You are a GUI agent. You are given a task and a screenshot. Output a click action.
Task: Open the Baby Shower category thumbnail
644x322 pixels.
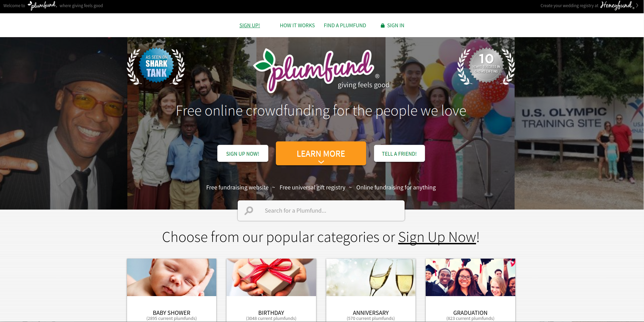[172, 277]
